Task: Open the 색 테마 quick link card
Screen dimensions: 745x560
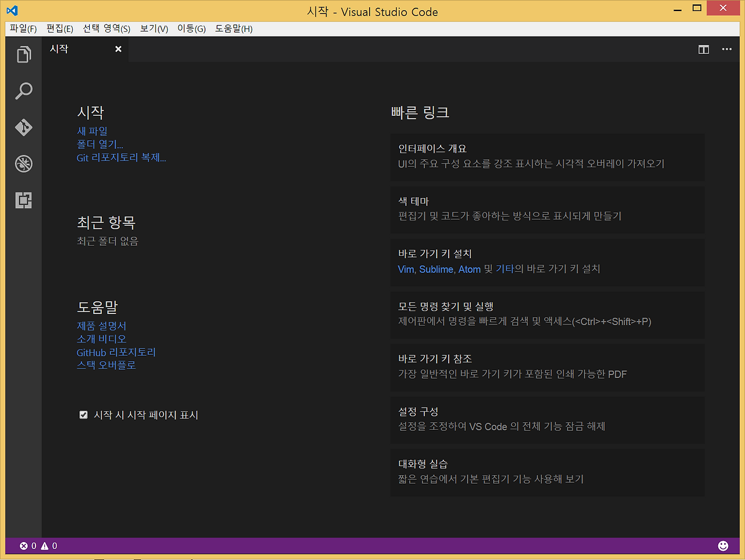Action: 547,209
